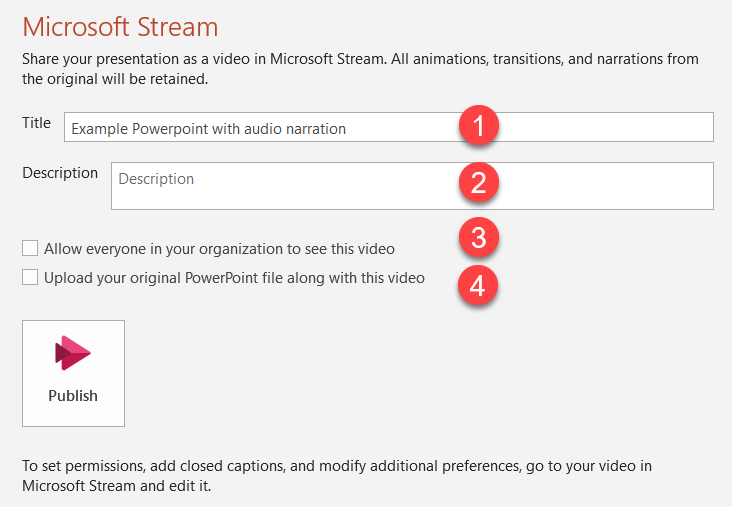
Task: Click the grey Description placeholder text
Action: click(x=156, y=179)
